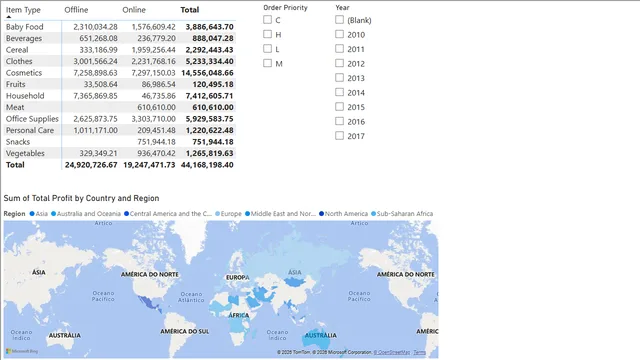This screenshot has height=360, width=640.
Task: Check the M order priority checkbox
Action: 267,63
